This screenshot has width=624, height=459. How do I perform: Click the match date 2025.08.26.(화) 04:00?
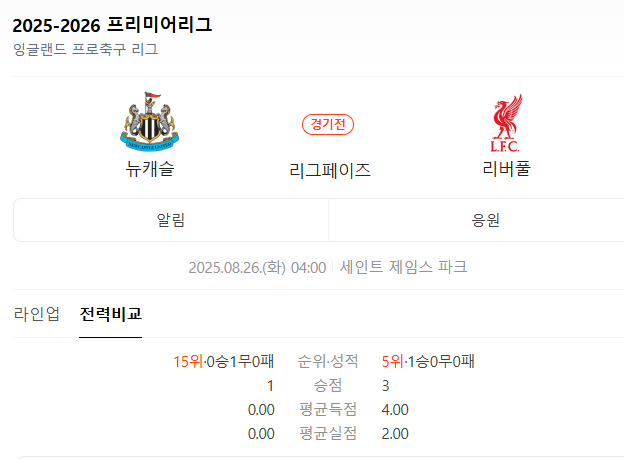point(257,268)
